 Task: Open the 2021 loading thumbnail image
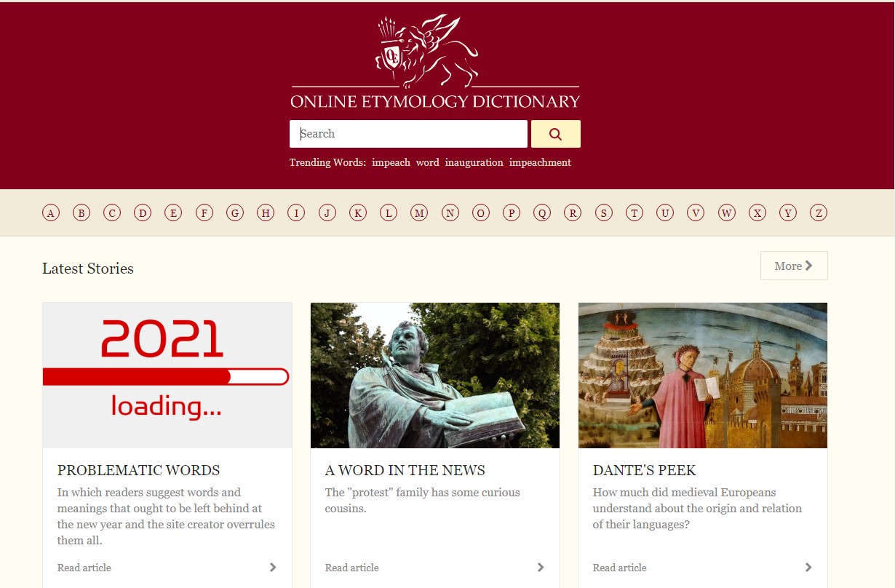(x=167, y=376)
